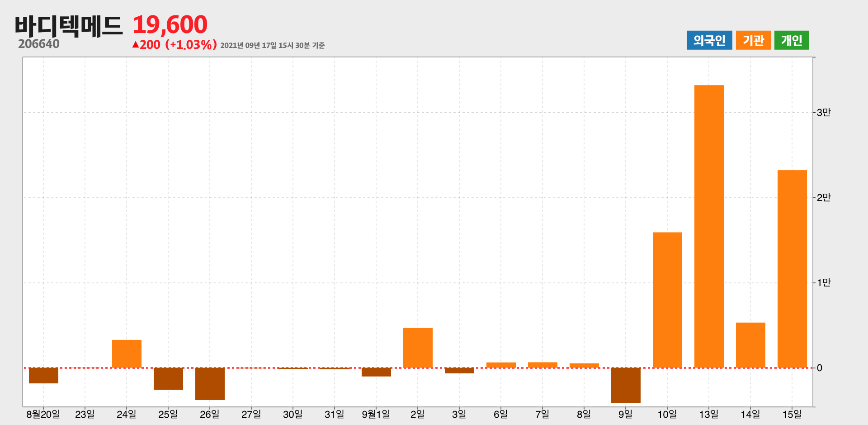Click the 1만 y-axis label
The width and height of the screenshot is (868, 425).
824,282
